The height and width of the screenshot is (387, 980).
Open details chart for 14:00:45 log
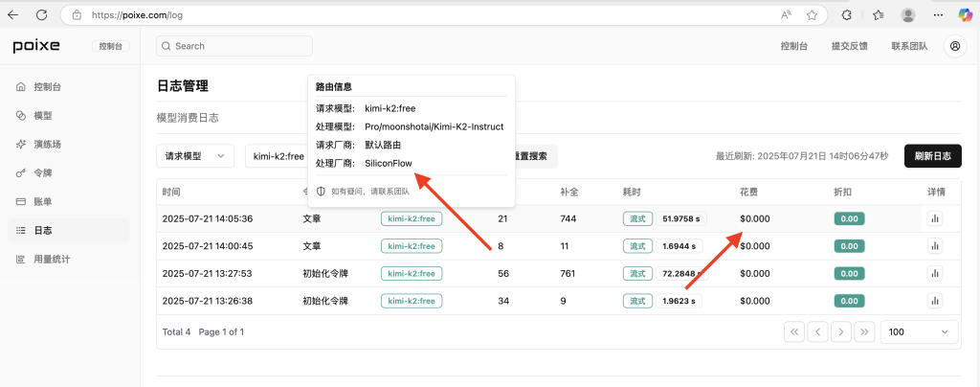pos(935,246)
